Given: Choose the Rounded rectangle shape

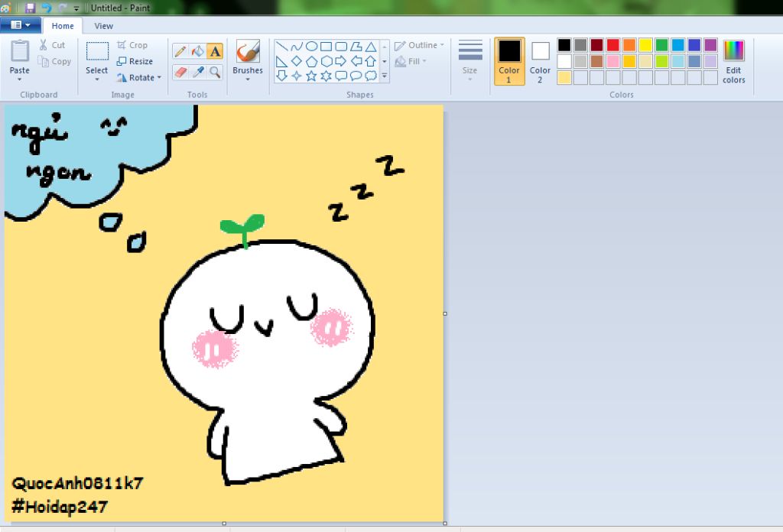Looking at the screenshot, I should (341, 47).
